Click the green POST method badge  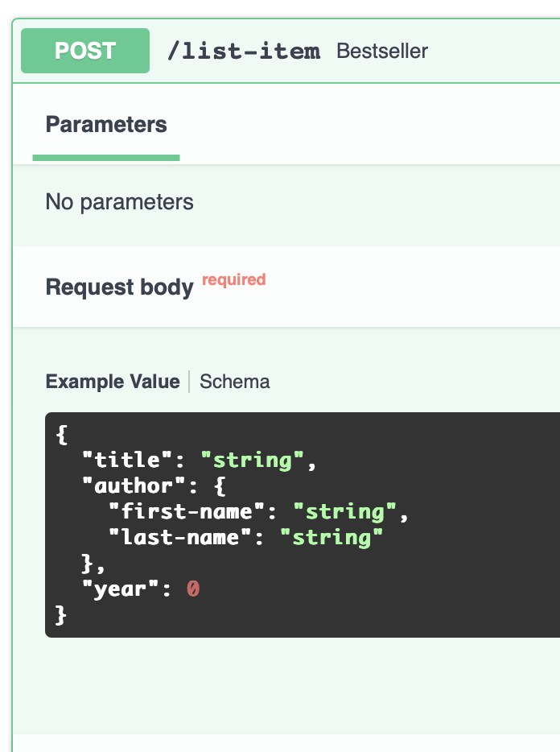[x=84, y=50]
